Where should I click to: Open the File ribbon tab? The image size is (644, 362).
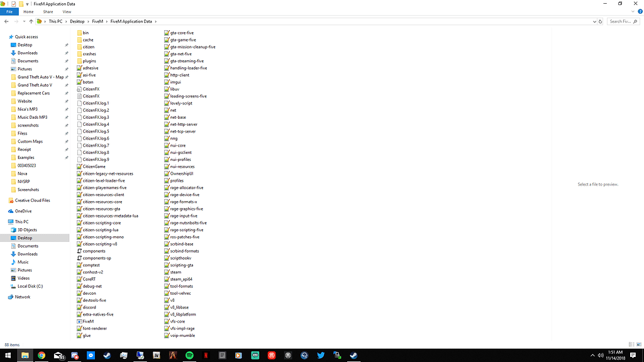(9, 11)
